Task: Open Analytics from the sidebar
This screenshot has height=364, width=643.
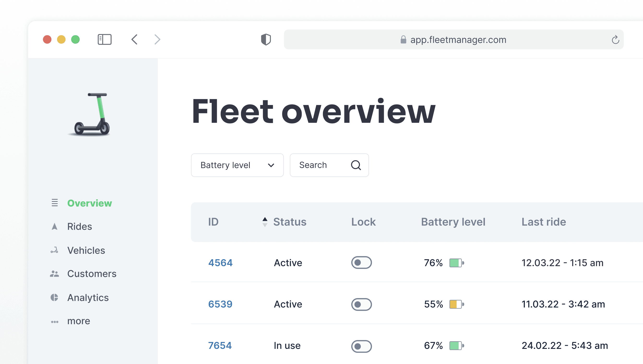Action: click(x=88, y=298)
